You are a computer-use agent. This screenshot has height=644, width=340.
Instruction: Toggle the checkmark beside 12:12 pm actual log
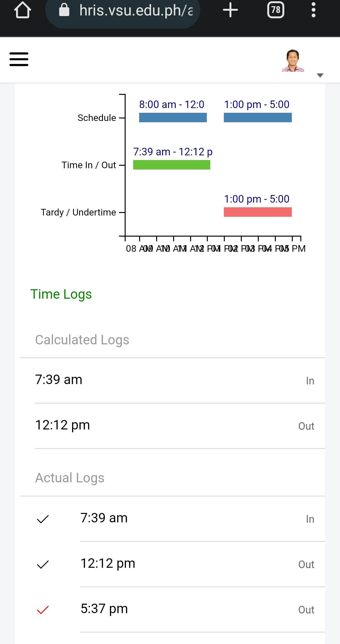[x=43, y=564]
